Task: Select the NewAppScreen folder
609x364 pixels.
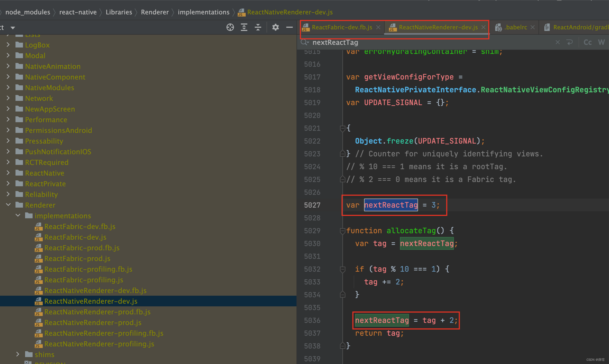Action: click(x=50, y=109)
